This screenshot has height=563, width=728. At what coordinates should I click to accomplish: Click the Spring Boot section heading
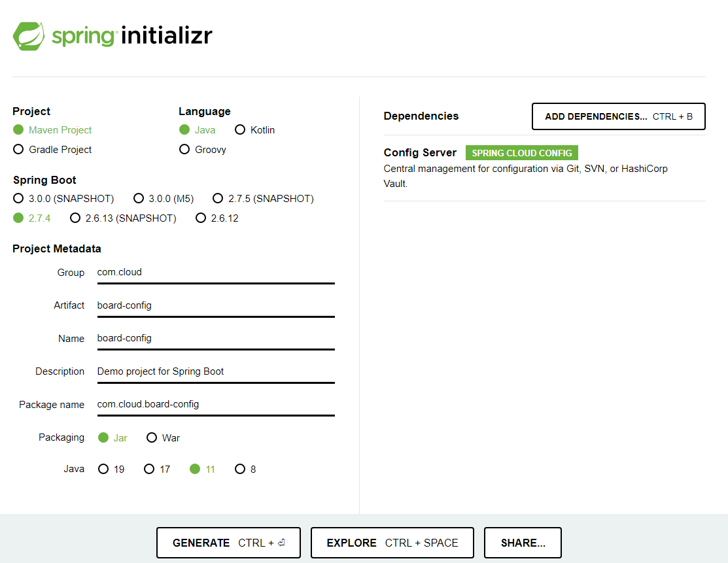pyautogui.click(x=44, y=180)
